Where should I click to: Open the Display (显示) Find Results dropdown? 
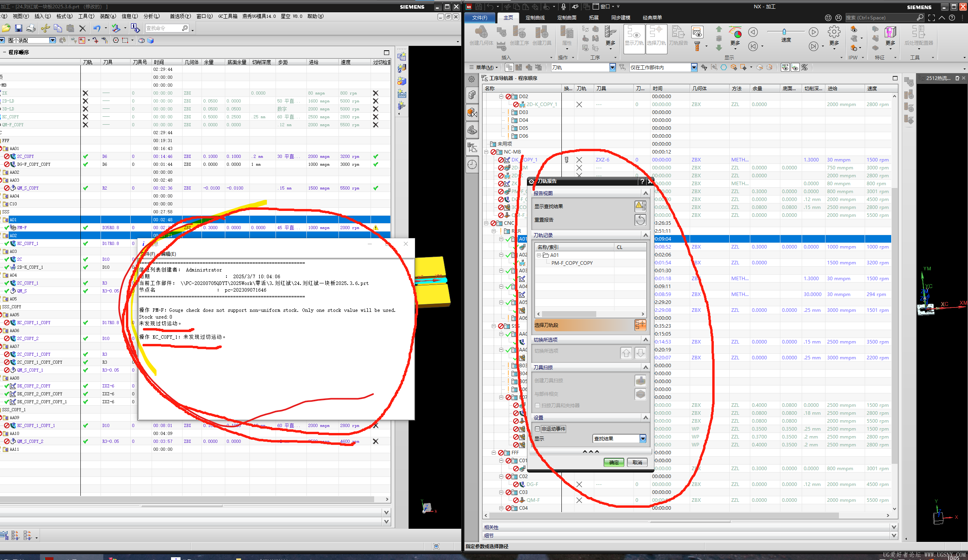click(643, 439)
